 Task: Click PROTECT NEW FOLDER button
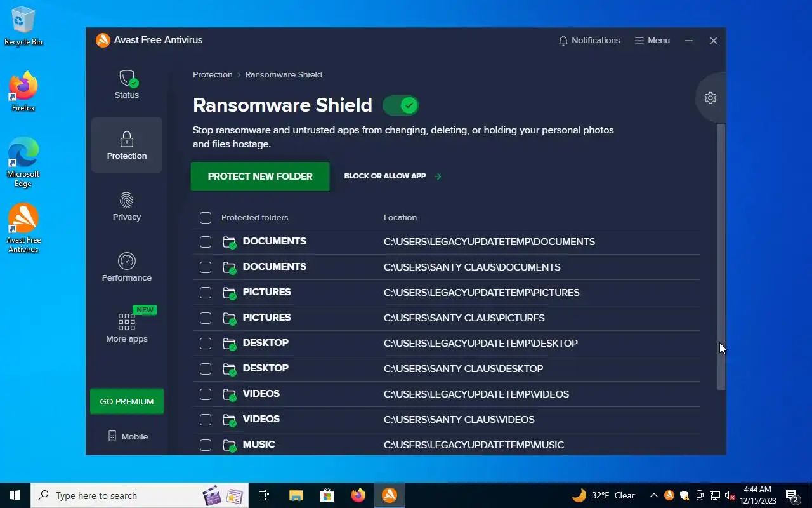point(260,177)
